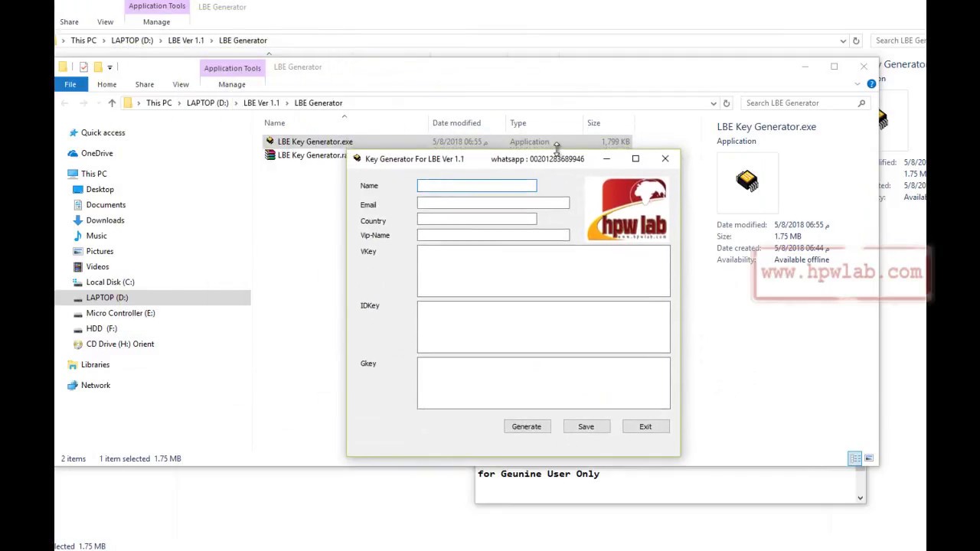Screen dimensions: 980x551
Task: Refresh the rear Explorer window's address bar
Action: point(856,41)
